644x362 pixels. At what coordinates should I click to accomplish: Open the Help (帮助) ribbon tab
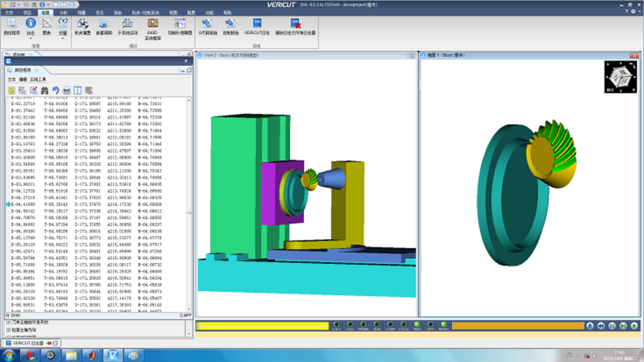228,12
